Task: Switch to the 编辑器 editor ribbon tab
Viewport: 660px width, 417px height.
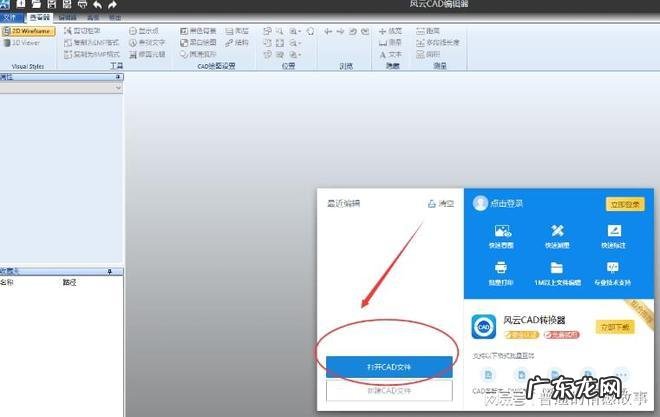Action: [x=67, y=18]
